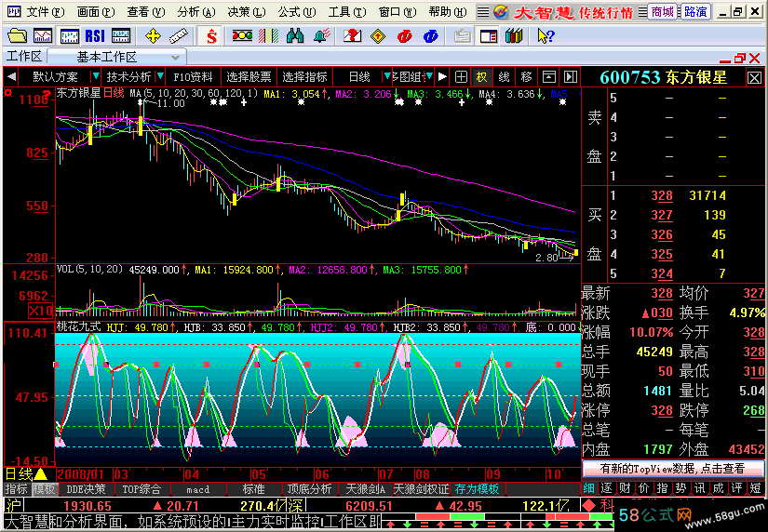Viewport: 768px width, 532px height.
Task: Click the window panel layout icon
Action: coord(488,35)
